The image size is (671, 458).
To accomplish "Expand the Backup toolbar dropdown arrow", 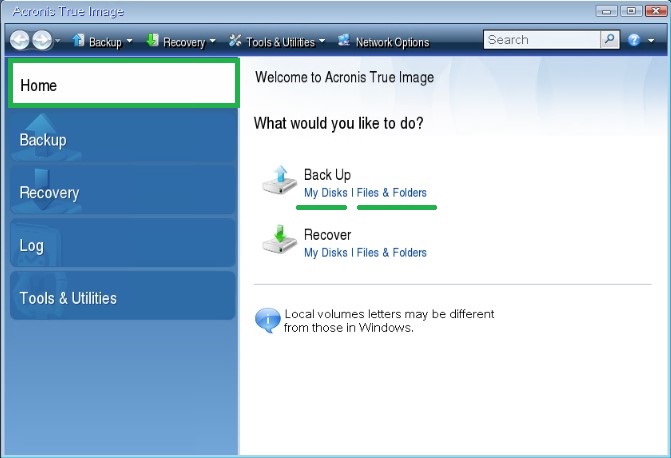I will pos(129,42).
